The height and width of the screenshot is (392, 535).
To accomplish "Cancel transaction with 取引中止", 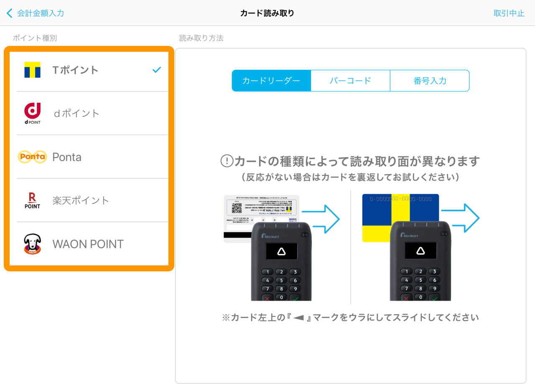I will tap(509, 13).
